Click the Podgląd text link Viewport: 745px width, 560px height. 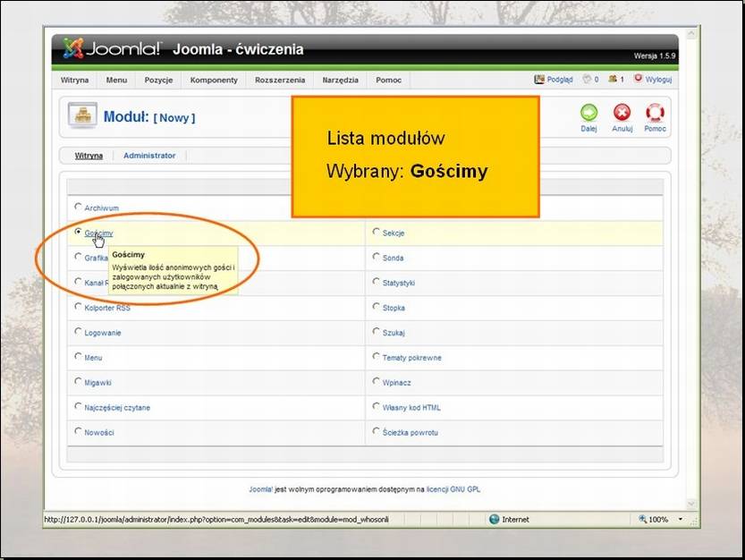(560, 80)
